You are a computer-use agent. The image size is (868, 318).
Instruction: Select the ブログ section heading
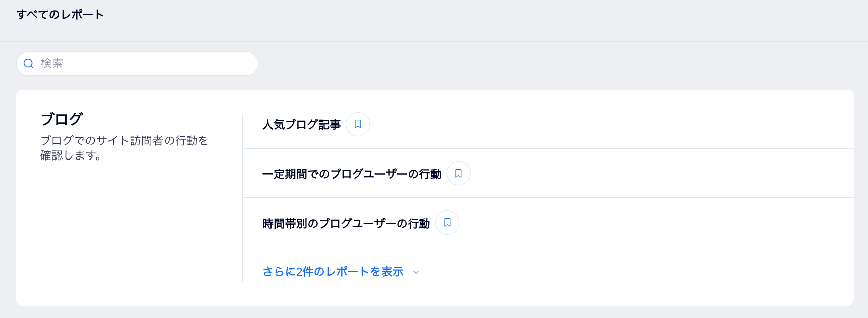click(62, 119)
